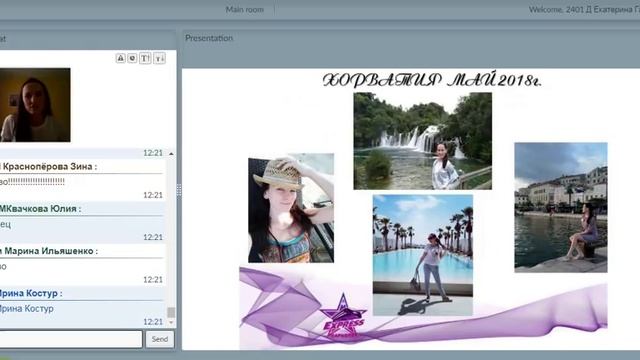Focus the chat message input field

click(71, 339)
